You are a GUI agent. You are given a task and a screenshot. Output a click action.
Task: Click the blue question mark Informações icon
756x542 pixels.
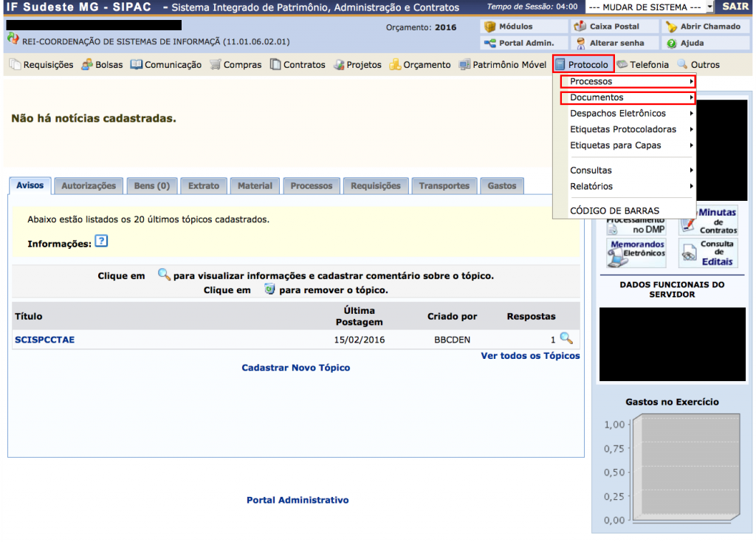(102, 242)
